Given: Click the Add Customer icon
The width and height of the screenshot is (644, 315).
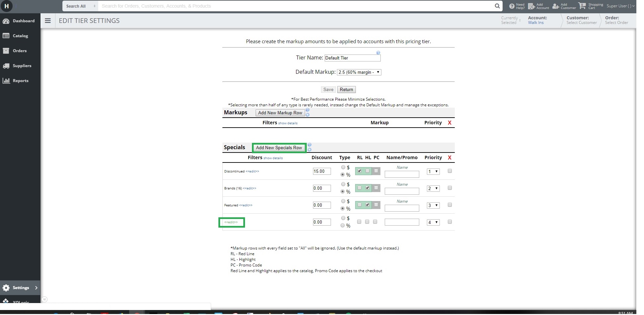Looking at the screenshot, I should click(556, 6).
